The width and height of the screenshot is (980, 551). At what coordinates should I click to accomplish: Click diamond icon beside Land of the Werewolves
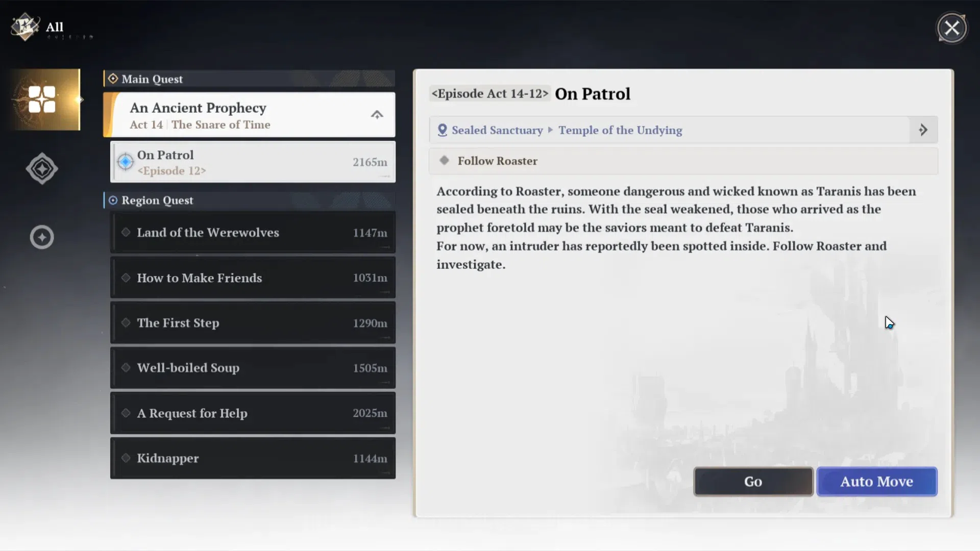point(126,233)
